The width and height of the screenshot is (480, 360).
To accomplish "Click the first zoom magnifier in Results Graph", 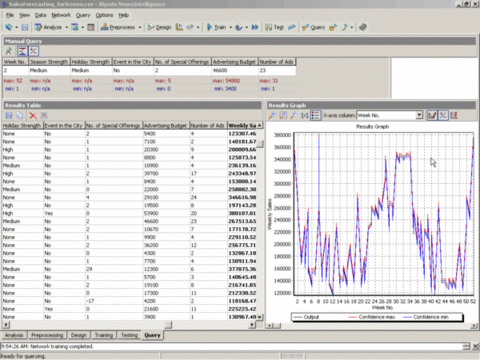I will [x=272, y=115].
